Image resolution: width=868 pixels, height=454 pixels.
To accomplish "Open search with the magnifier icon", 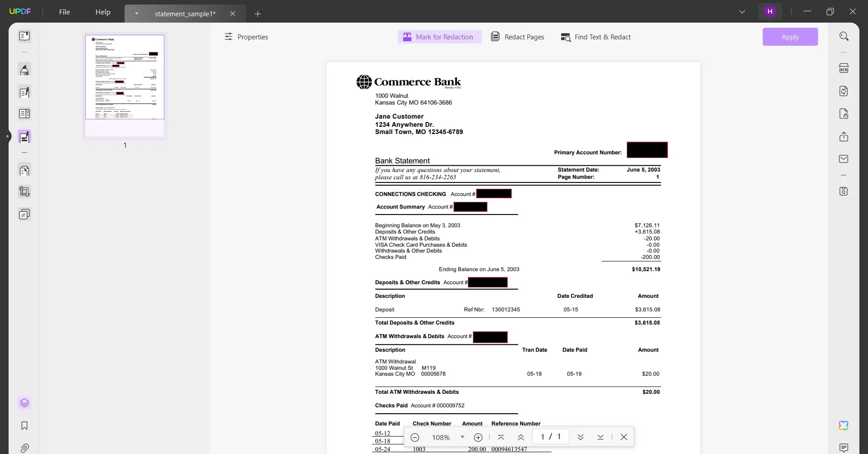I will pyautogui.click(x=844, y=36).
